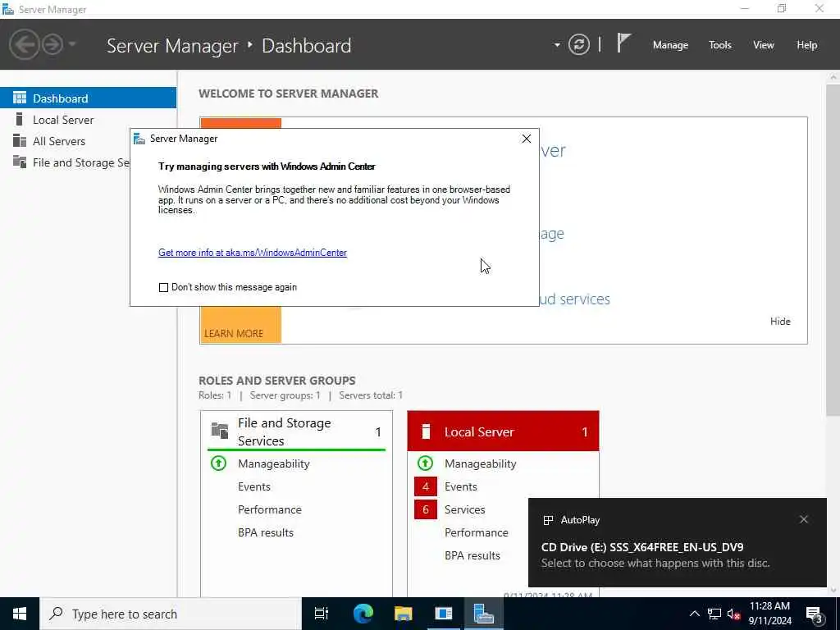
Task: Open the File and Storage Services tile header
Action: [296, 431]
